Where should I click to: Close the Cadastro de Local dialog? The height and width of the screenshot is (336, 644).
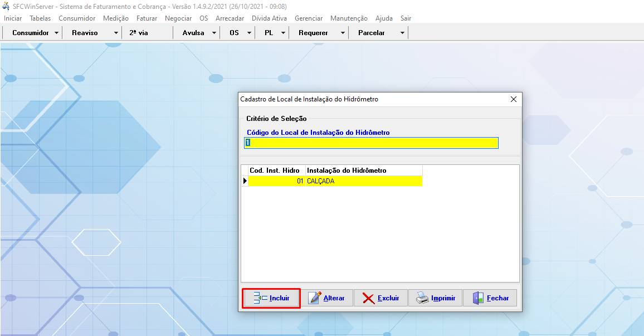tap(514, 99)
